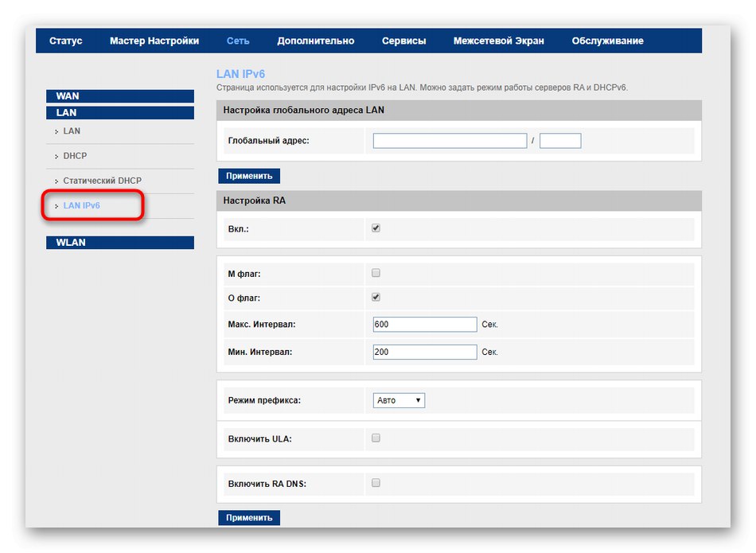The image size is (756, 553).
Task: Open the Мастер Настройки tab
Action: coord(154,41)
